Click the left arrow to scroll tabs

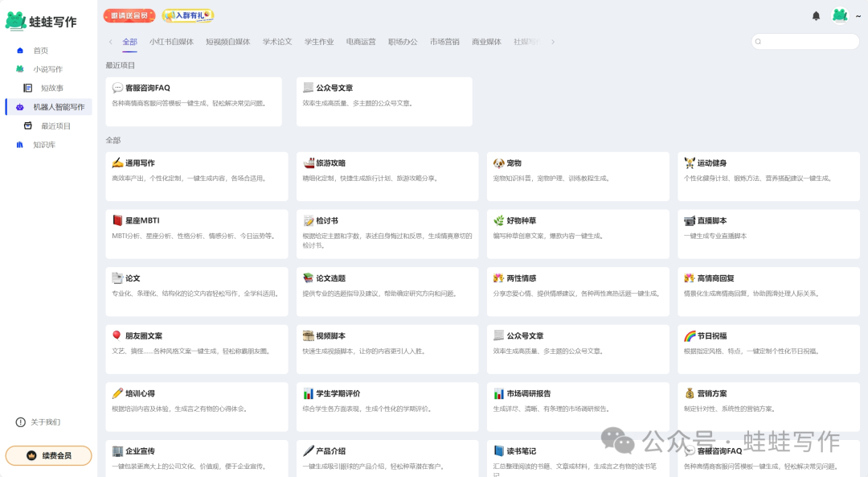pyautogui.click(x=110, y=41)
